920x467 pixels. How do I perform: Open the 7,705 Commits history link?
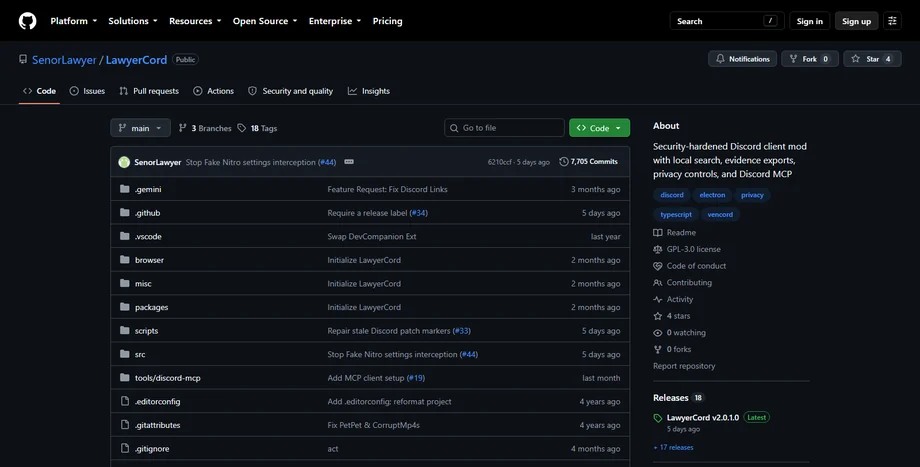tap(588, 161)
